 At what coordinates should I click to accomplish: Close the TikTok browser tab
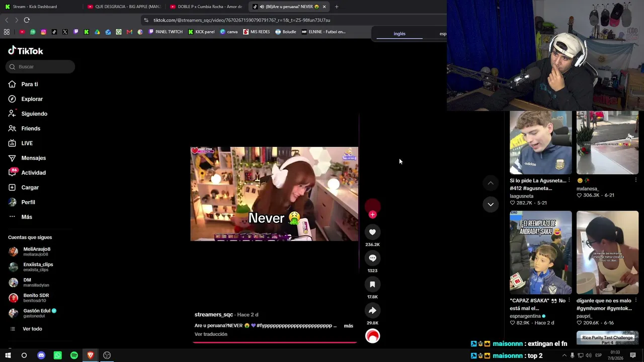tap(324, 7)
